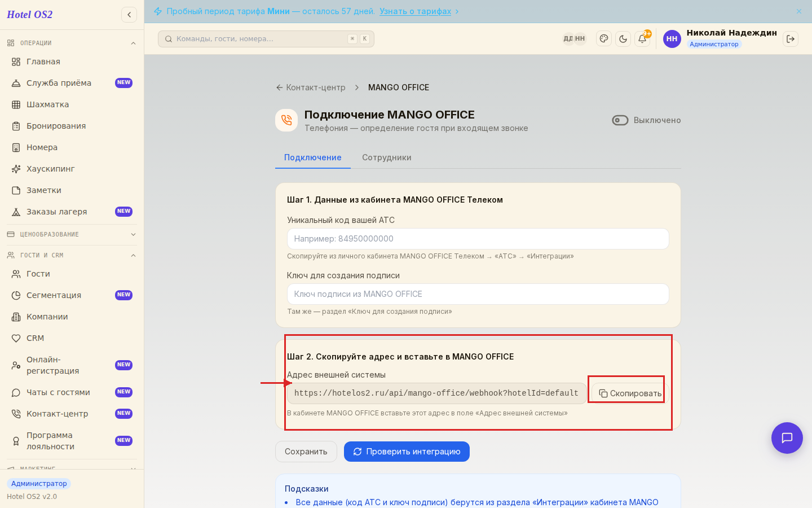This screenshot has width=812, height=508.
Task: Click the ДД online user badge
Action: [568, 39]
